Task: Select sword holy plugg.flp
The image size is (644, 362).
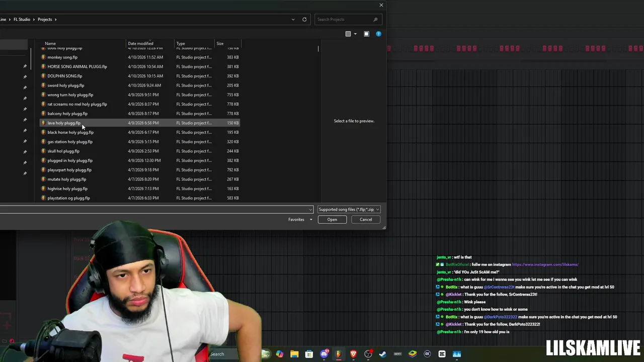Action: click(x=140, y=85)
